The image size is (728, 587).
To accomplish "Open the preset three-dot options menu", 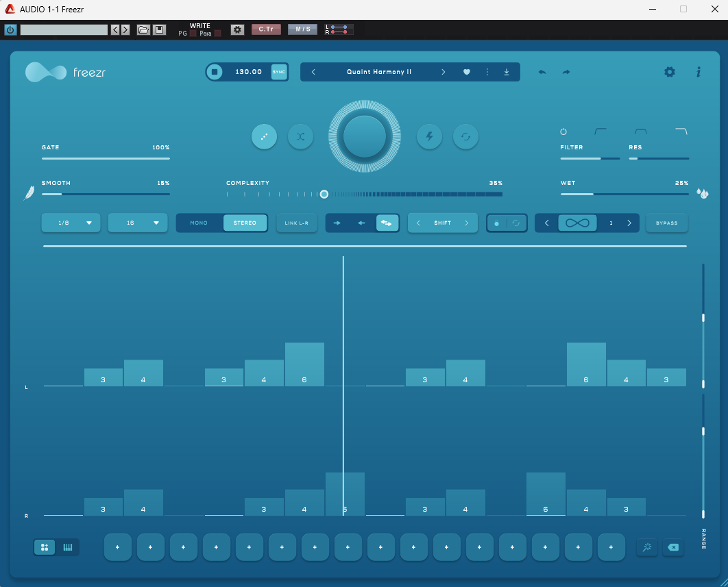I will [x=487, y=72].
